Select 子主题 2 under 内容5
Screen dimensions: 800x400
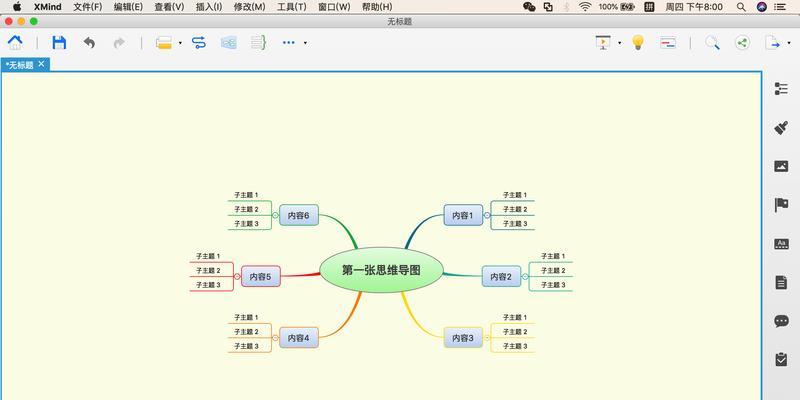click(208, 270)
